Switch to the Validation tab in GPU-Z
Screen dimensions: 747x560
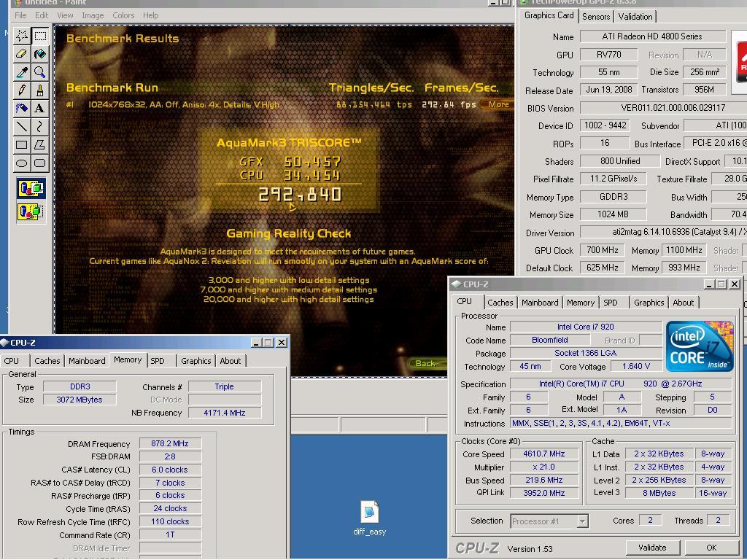click(635, 17)
